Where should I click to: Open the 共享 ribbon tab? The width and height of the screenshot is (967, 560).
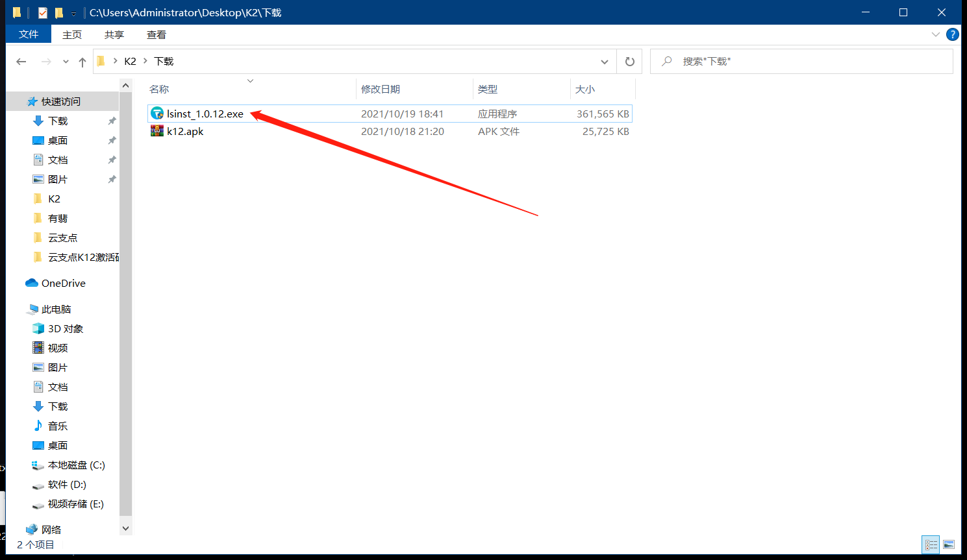pyautogui.click(x=114, y=35)
